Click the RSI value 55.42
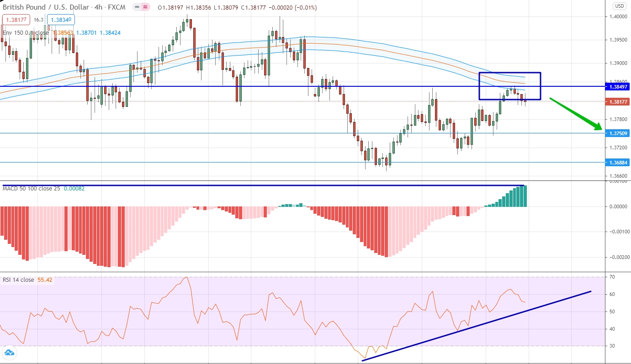The height and width of the screenshot is (364, 631). pyautogui.click(x=45, y=280)
